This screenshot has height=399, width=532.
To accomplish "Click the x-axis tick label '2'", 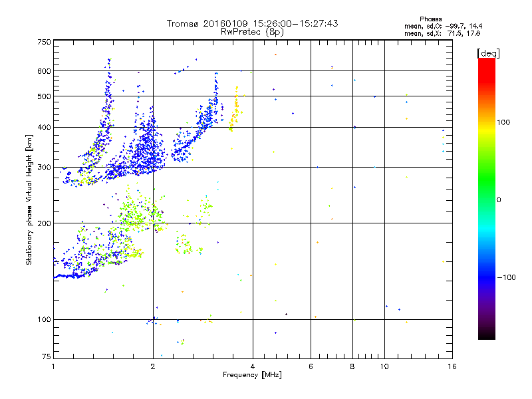I will [x=153, y=366].
